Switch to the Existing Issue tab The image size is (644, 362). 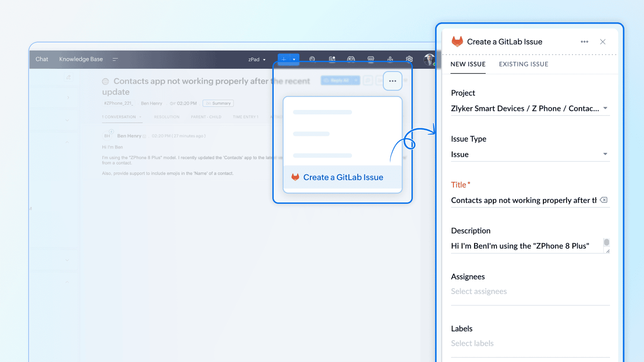(523, 64)
